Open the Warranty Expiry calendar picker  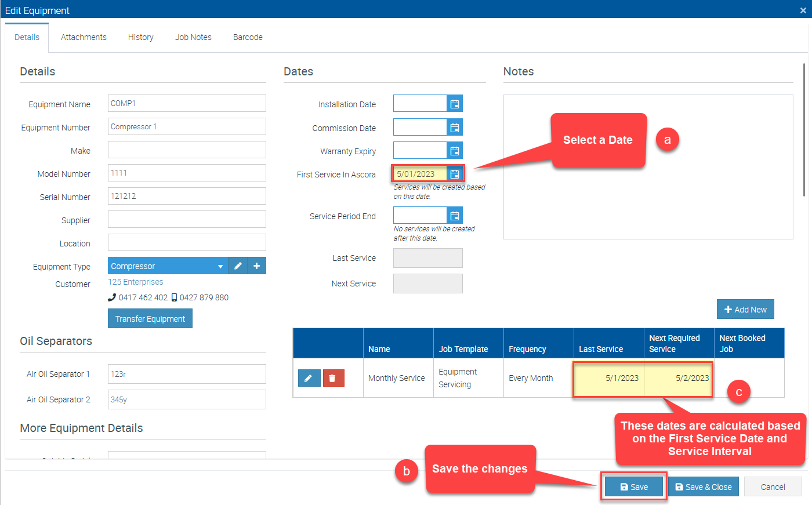(455, 151)
